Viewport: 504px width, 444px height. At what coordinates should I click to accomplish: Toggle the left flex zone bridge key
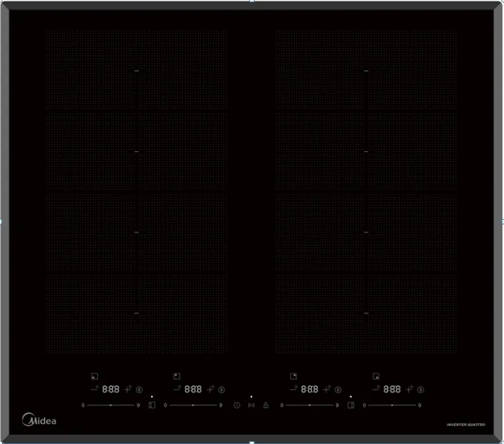click(x=152, y=405)
